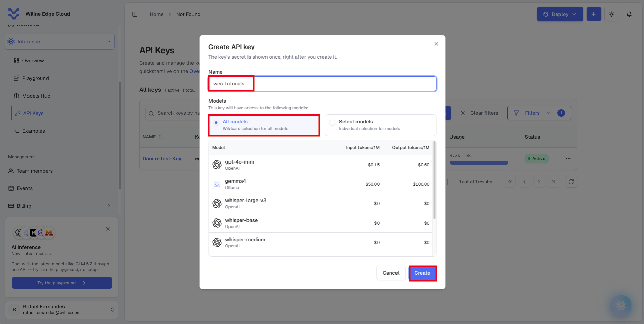Go to next results page
This screenshot has width=644, height=324.
(x=539, y=182)
